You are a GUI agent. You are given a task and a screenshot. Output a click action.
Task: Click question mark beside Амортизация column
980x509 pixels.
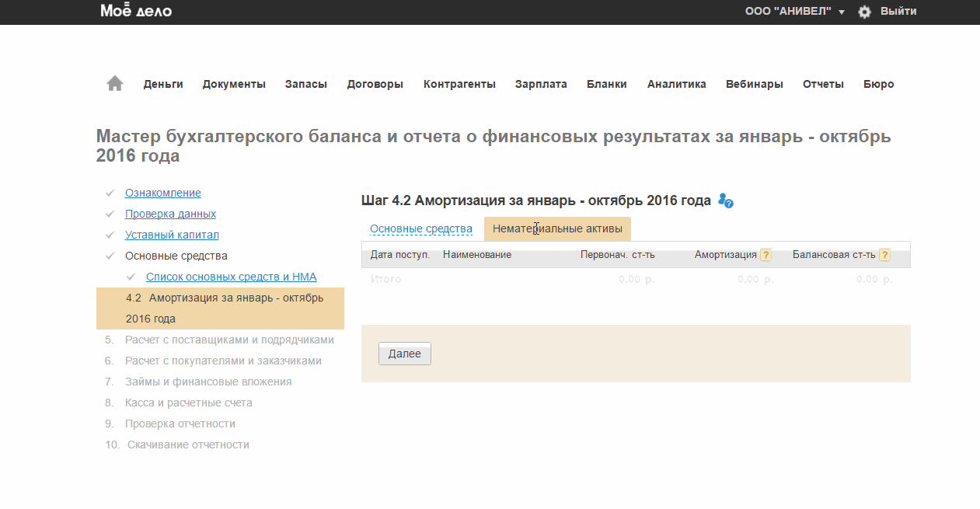point(766,255)
